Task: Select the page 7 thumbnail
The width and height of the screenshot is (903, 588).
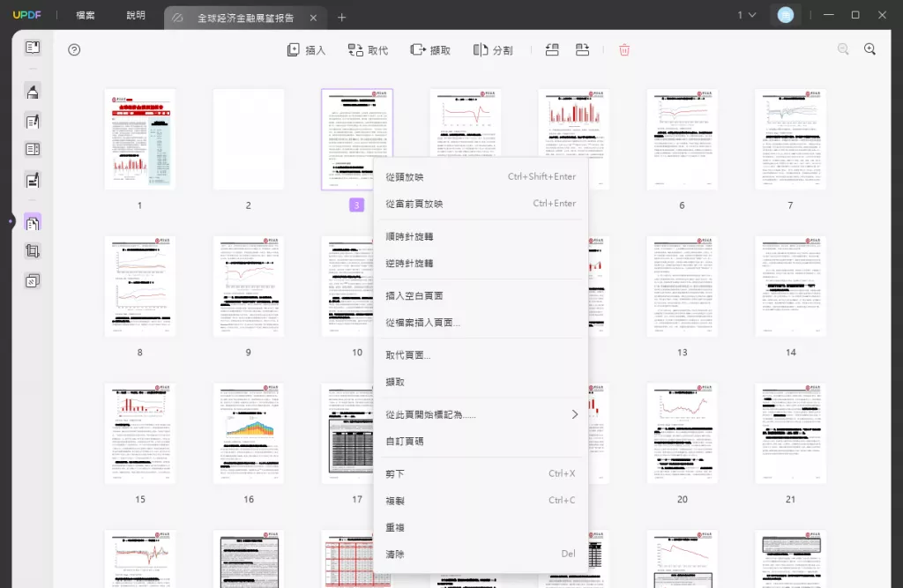Action: click(x=790, y=139)
